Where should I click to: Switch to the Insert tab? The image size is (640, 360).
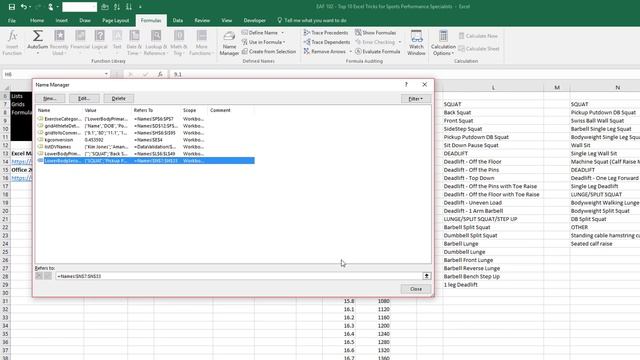[x=62, y=20]
